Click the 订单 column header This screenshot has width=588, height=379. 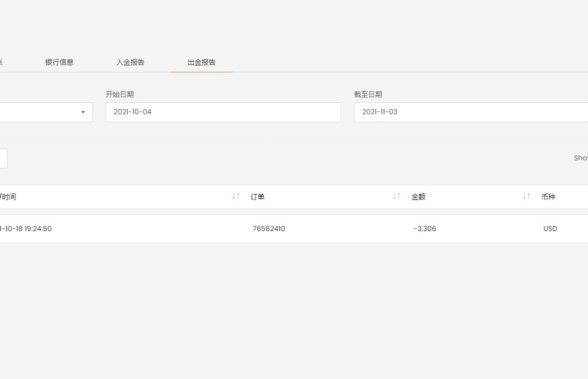(257, 197)
